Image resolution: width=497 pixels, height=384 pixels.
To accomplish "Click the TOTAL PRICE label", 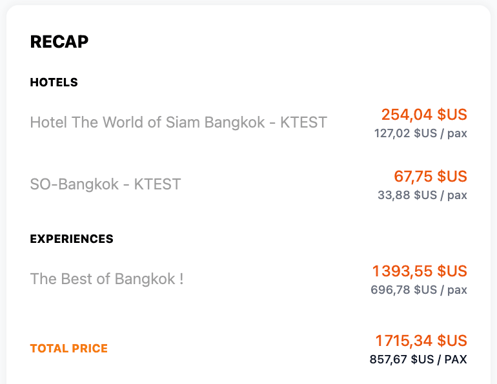I will (69, 349).
